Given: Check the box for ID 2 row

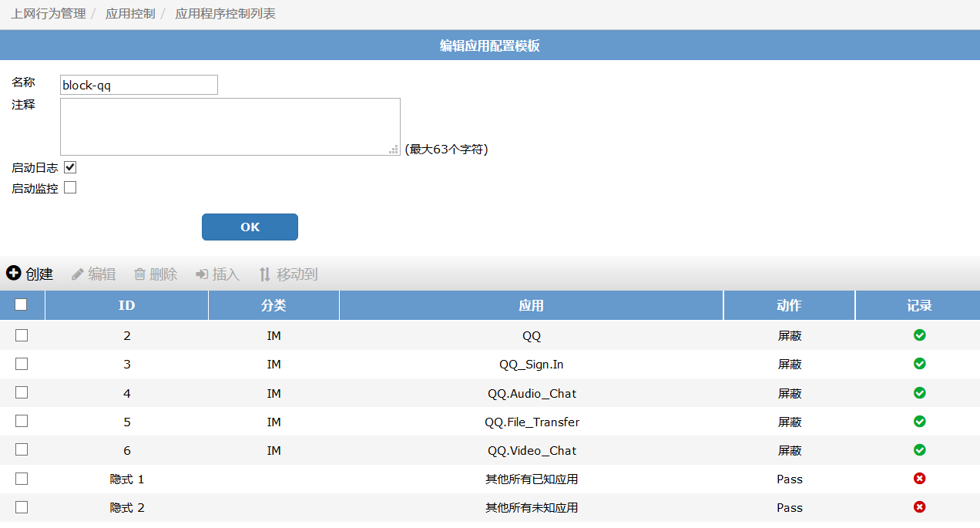Looking at the screenshot, I should (22, 335).
